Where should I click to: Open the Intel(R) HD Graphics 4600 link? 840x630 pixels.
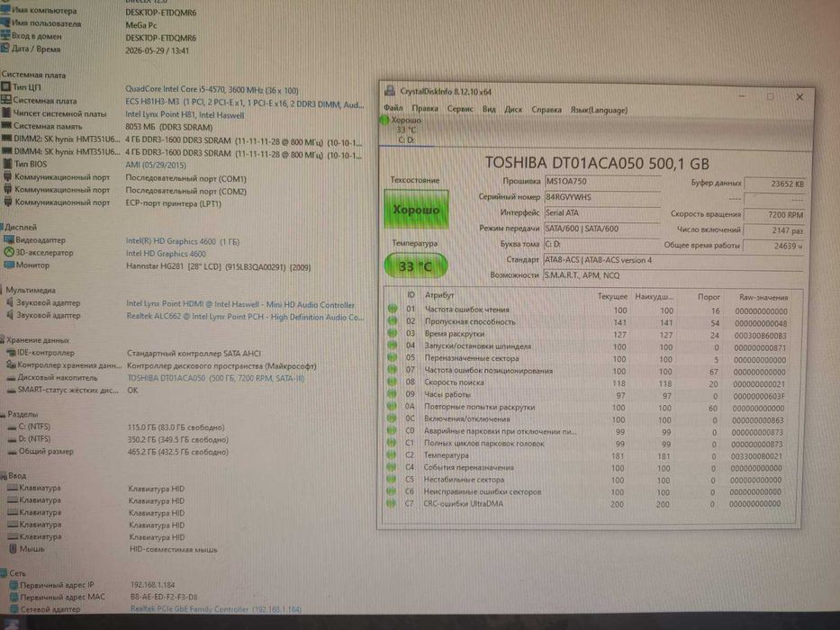point(182,241)
